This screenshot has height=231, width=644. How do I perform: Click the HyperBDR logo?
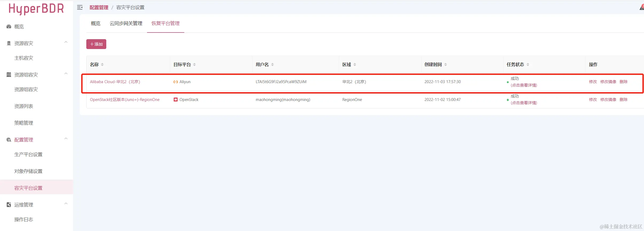click(x=36, y=9)
